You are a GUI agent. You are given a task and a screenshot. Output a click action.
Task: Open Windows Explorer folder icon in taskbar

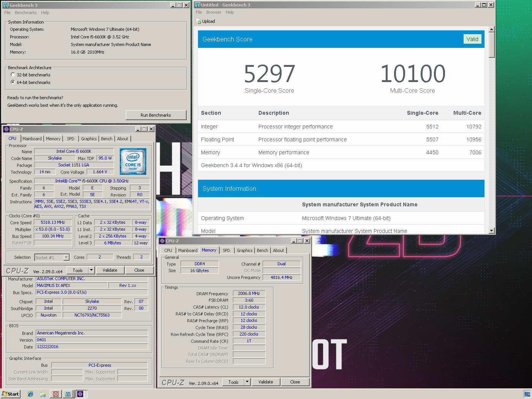pyautogui.click(x=43, y=394)
